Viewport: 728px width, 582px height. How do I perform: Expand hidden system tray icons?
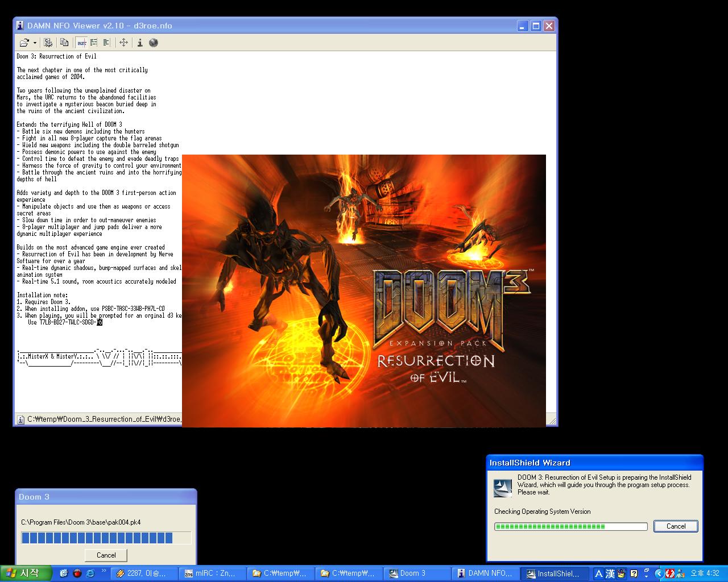[659, 573]
